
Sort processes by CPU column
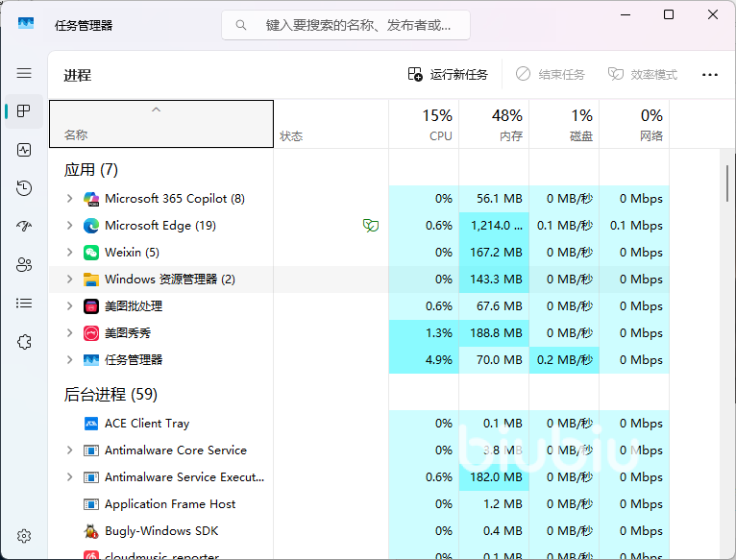click(x=424, y=125)
